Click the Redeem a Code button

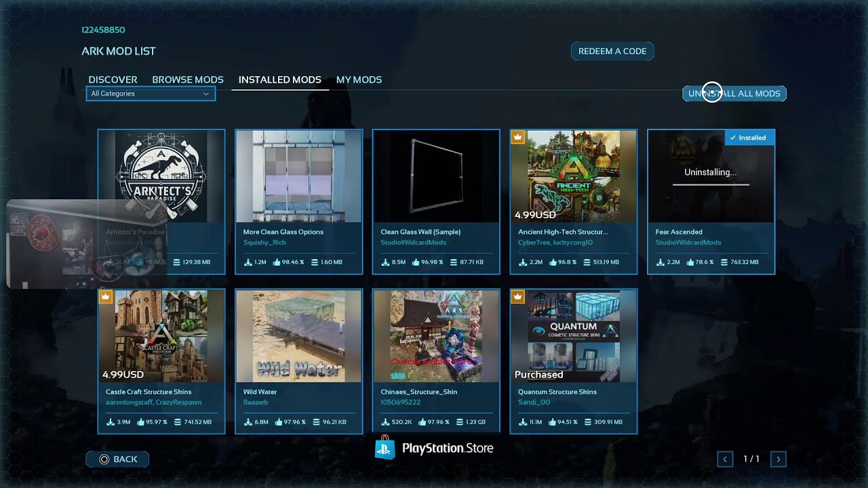pyautogui.click(x=612, y=52)
